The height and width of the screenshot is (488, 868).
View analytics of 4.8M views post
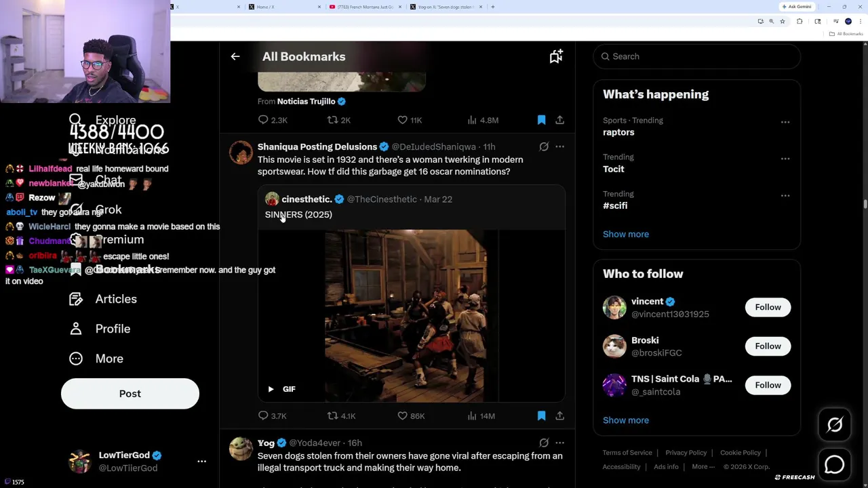[x=483, y=120]
